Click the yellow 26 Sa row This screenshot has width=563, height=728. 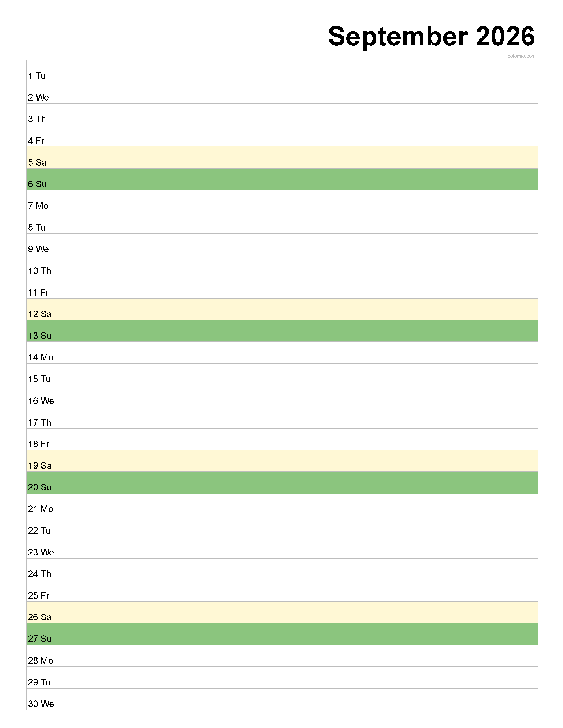point(282,613)
